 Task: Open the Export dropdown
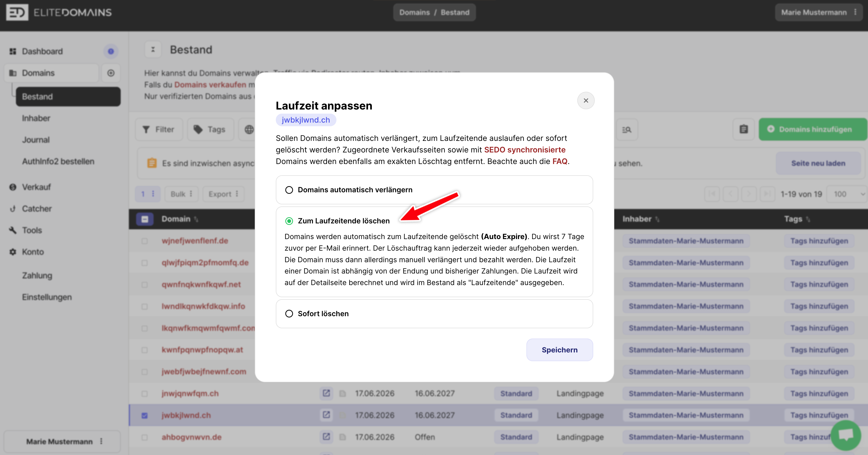point(223,194)
